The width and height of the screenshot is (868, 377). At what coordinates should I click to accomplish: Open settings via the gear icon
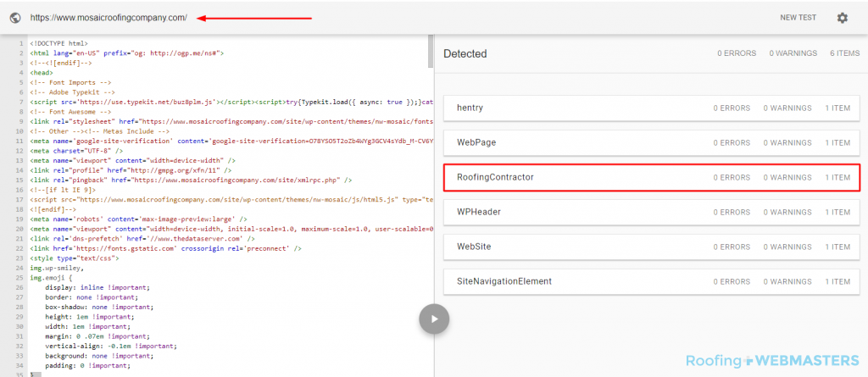point(842,18)
